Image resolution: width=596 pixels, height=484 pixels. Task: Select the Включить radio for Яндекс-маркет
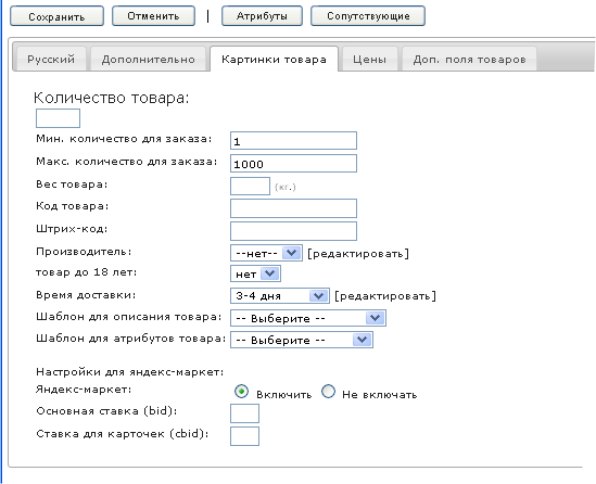(x=241, y=391)
